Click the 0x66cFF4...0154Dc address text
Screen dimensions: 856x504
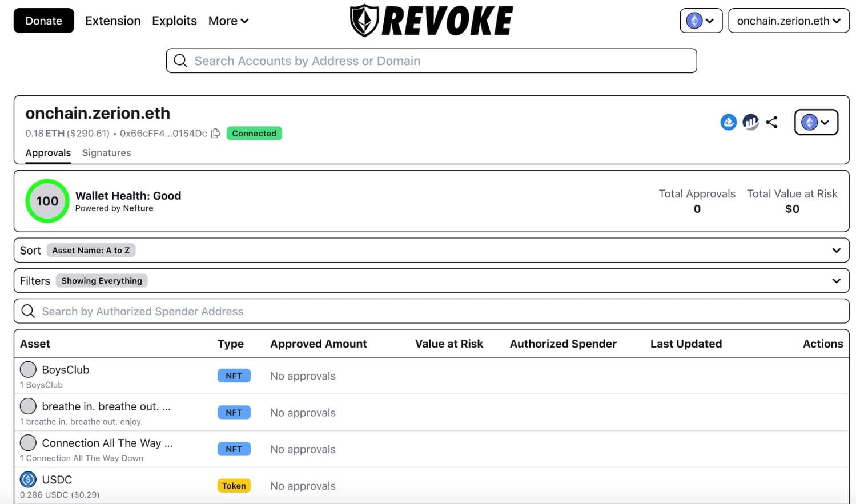tap(163, 133)
